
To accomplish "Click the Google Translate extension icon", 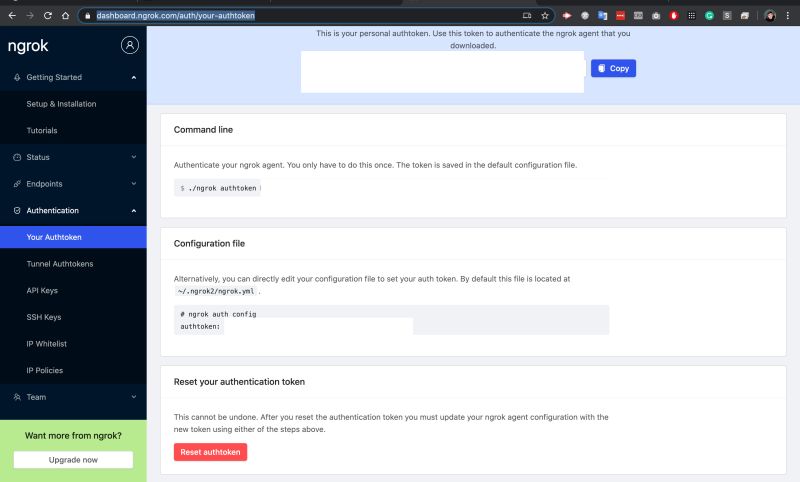I will pyautogui.click(x=603, y=16).
